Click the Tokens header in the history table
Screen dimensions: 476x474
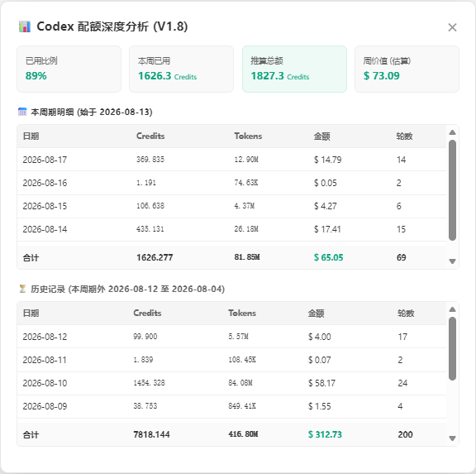242,313
